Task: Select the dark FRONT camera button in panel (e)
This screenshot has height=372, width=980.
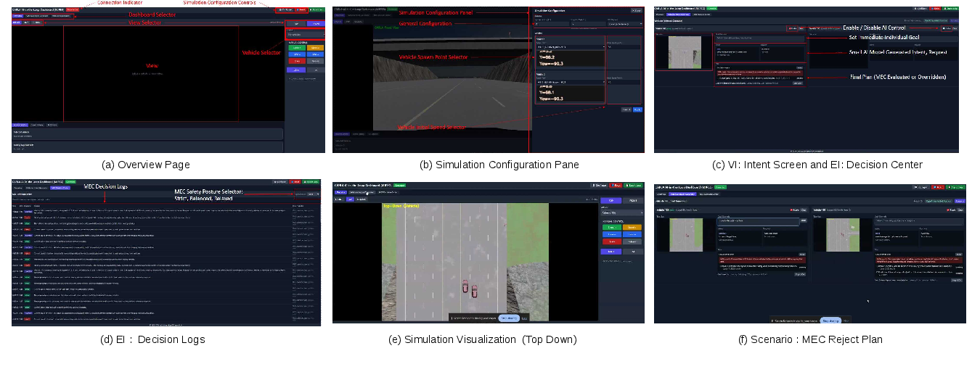Action: (633, 200)
